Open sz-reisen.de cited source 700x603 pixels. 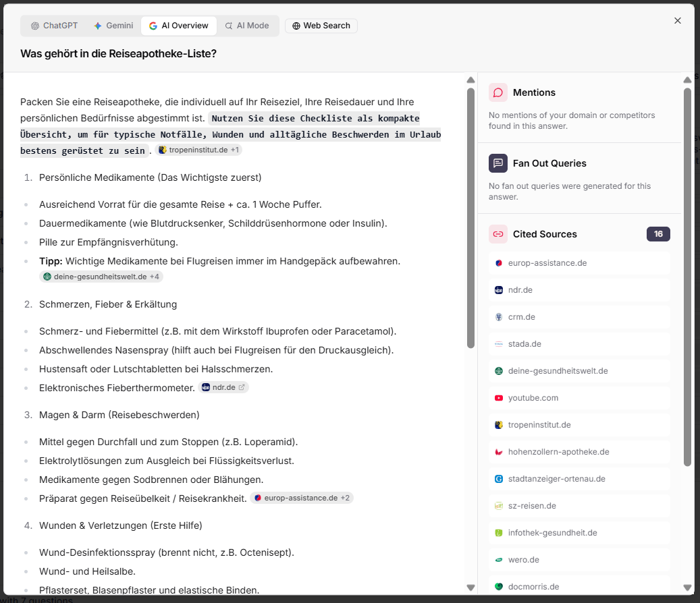[x=579, y=506]
